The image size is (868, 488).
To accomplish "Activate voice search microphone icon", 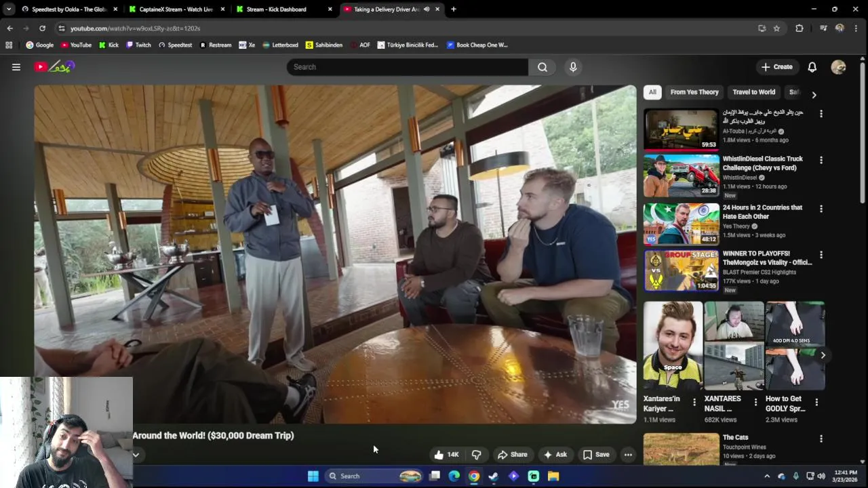I will [x=573, y=67].
